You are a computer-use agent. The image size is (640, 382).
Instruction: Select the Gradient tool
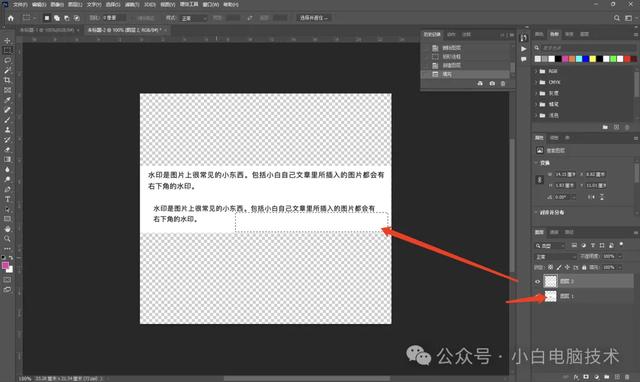[x=7, y=160]
